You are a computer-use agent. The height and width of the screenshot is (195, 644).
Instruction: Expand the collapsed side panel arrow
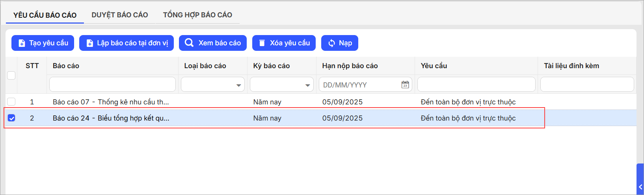[x=640, y=187]
